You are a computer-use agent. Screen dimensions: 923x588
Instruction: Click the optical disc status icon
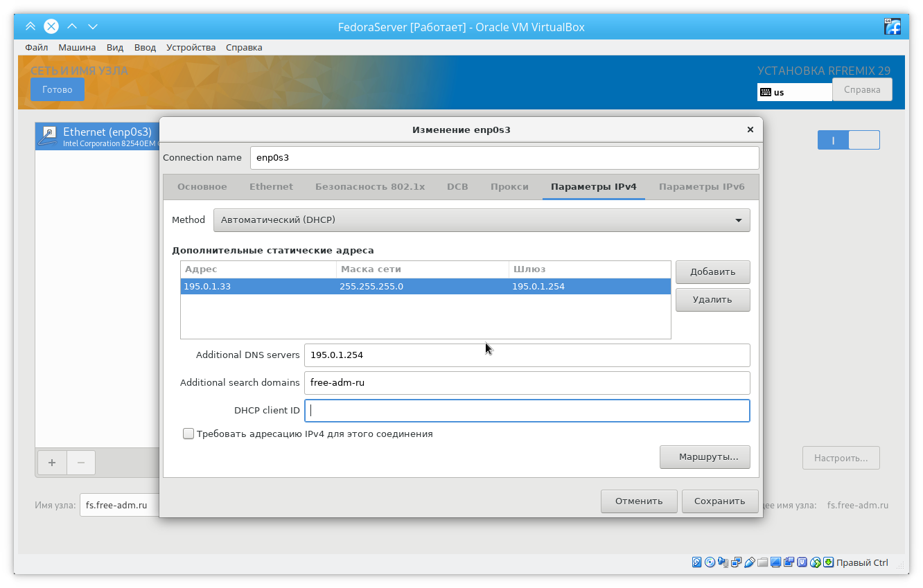pos(710,562)
